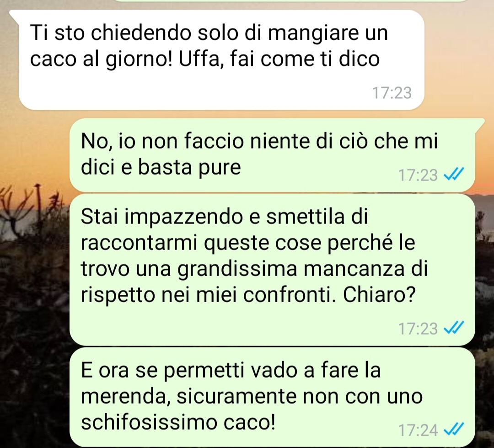
Task: Click the words "schifosissimo caco!"
Action: (178, 422)
